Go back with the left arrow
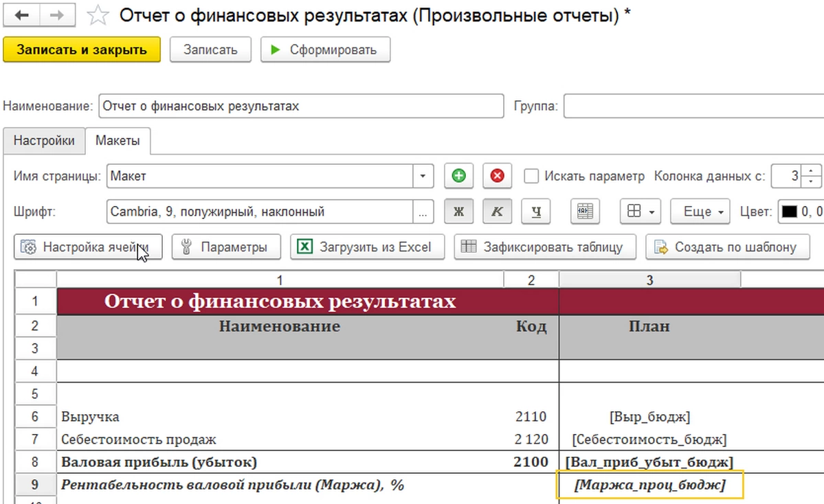 pyautogui.click(x=21, y=15)
